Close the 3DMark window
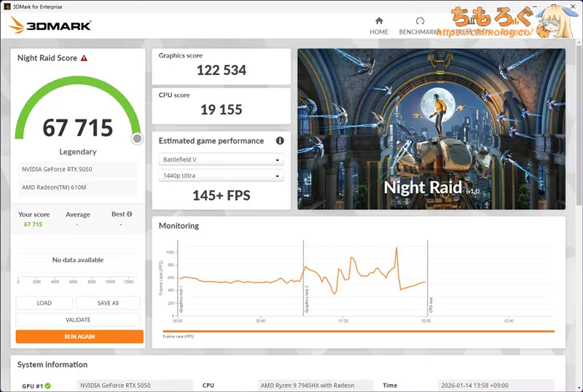The height and width of the screenshot is (392, 583). [572, 6]
